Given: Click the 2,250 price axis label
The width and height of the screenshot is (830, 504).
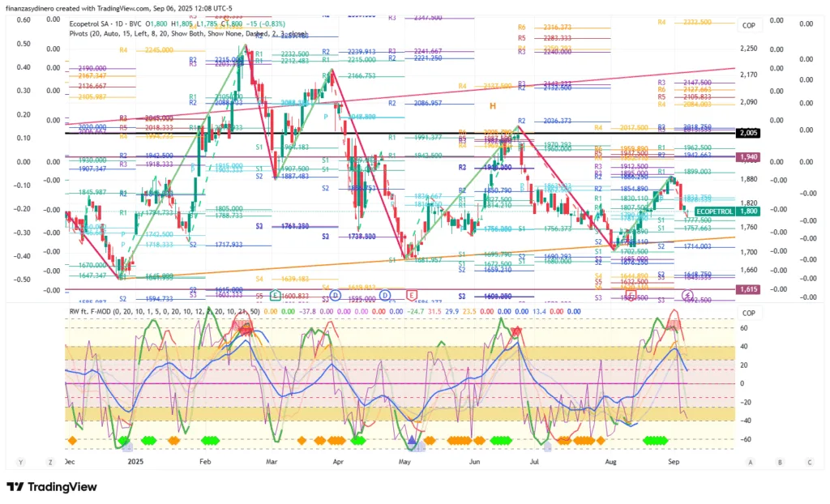Looking at the screenshot, I should (x=748, y=48).
